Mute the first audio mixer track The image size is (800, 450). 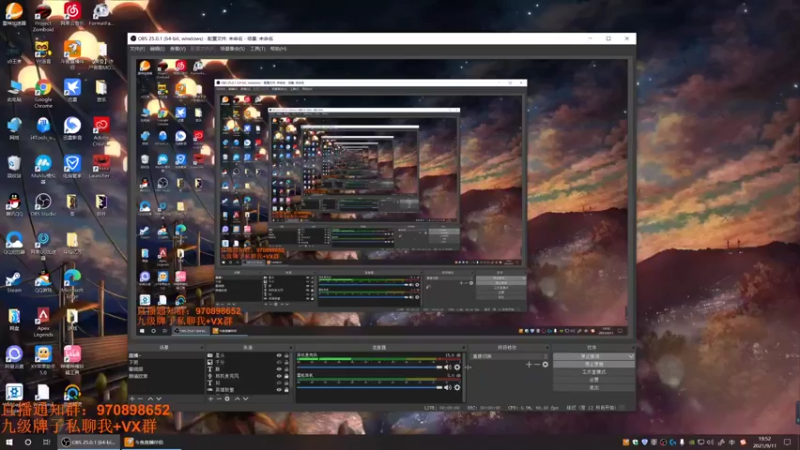tap(448, 367)
